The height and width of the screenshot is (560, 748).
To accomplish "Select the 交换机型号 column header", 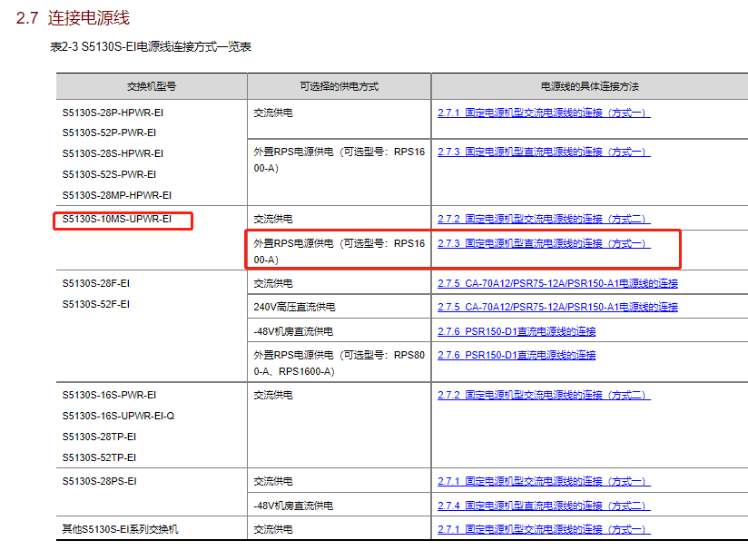I will pyautogui.click(x=152, y=86).
